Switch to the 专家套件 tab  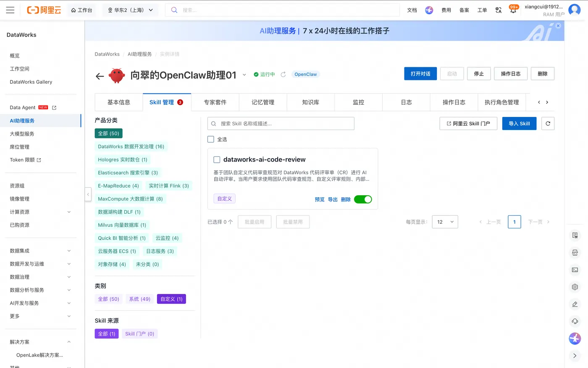pos(215,102)
